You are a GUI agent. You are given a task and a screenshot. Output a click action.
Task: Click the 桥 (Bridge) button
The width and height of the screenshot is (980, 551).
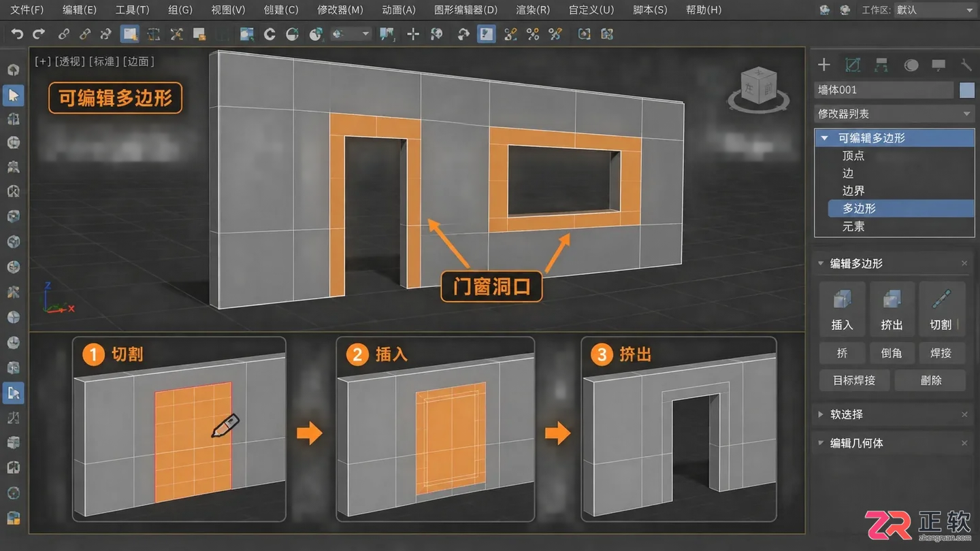pyautogui.click(x=842, y=353)
